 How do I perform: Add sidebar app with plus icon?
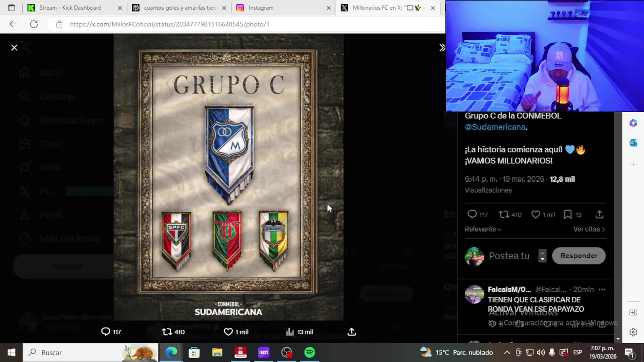[633, 164]
